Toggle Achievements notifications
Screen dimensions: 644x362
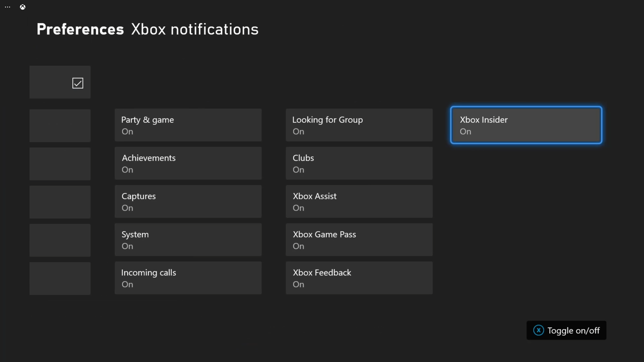pyautogui.click(x=188, y=163)
